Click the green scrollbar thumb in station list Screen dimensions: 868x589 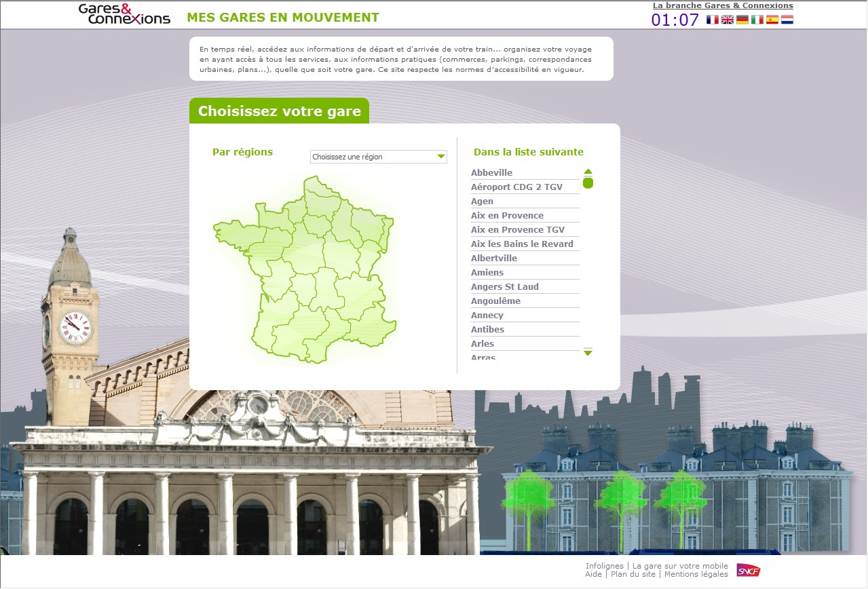click(588, 183)
